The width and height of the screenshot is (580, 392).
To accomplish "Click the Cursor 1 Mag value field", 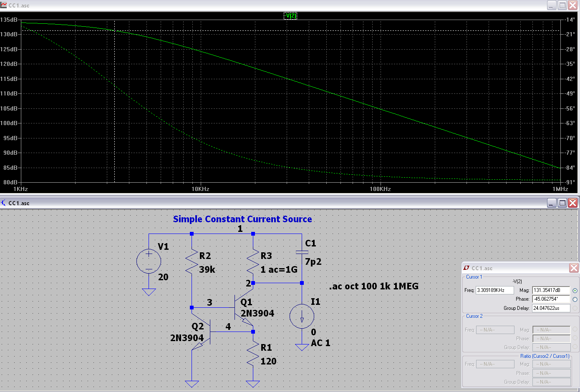I will [551, 290].
